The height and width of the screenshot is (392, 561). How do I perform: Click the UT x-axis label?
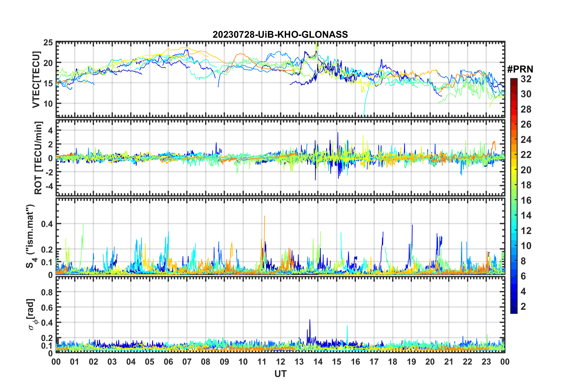pyautogui.click(x=280, y=374)
